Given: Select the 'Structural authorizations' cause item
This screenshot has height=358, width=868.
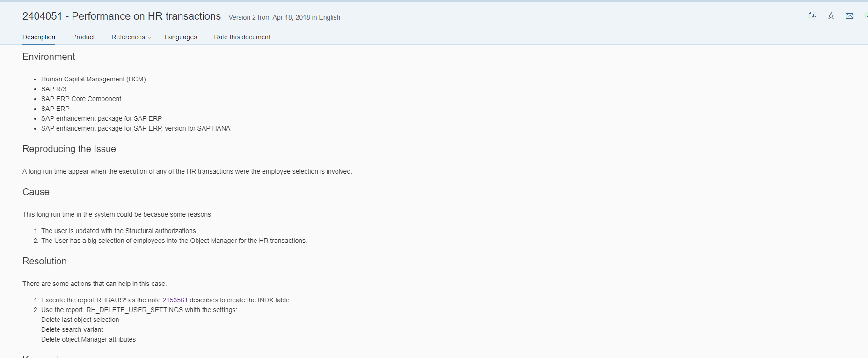Looking at the screenshot, I should (x=119, y=231).
